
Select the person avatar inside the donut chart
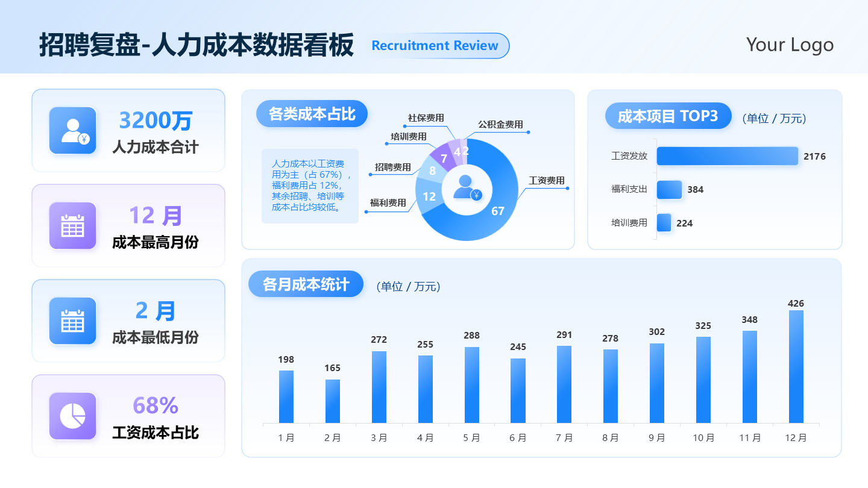pos(464,187)
